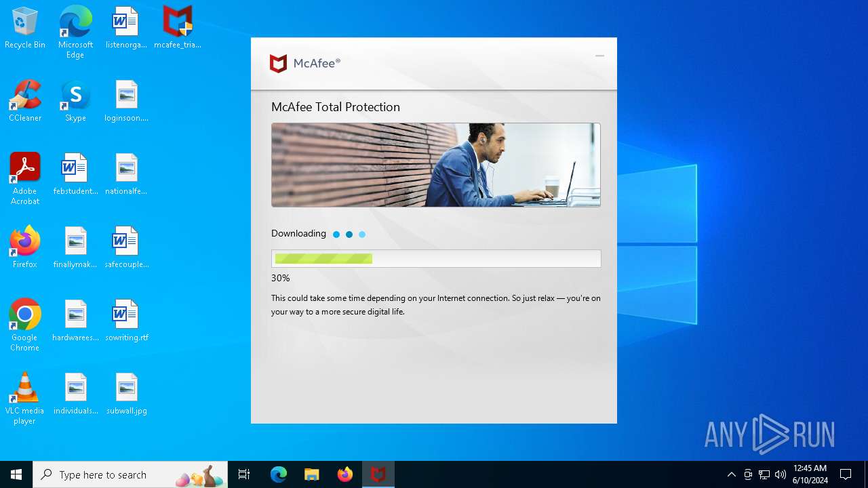This screenshot has width=868, height=488.
Task: Open Edge from the taskbar
Action: coord(279,474)
